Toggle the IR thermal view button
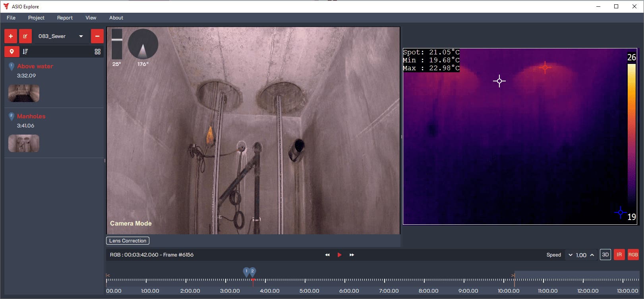Image resolution: width=644 pixels, height=299 pixels. [619, 255]
